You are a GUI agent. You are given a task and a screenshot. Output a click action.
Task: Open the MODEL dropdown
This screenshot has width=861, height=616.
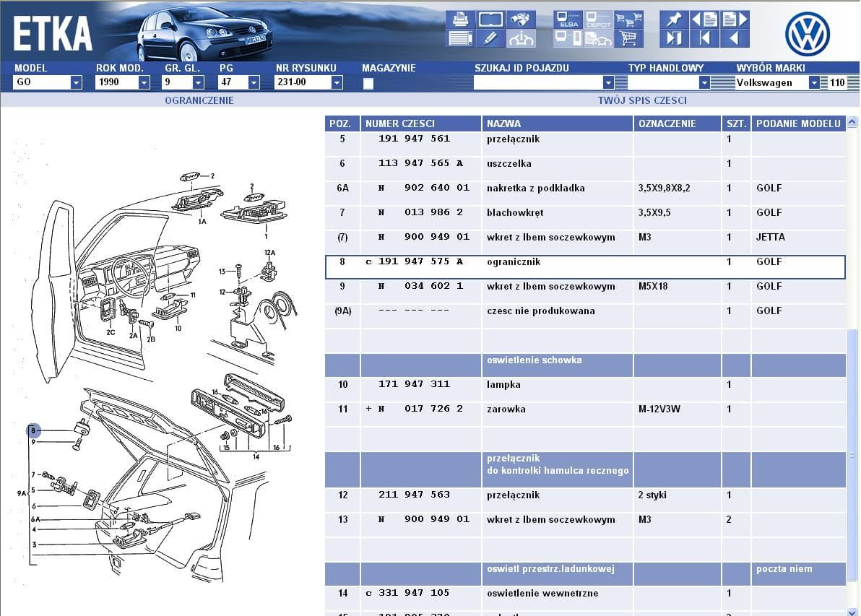pyautogui.click(x=76, y=82)
